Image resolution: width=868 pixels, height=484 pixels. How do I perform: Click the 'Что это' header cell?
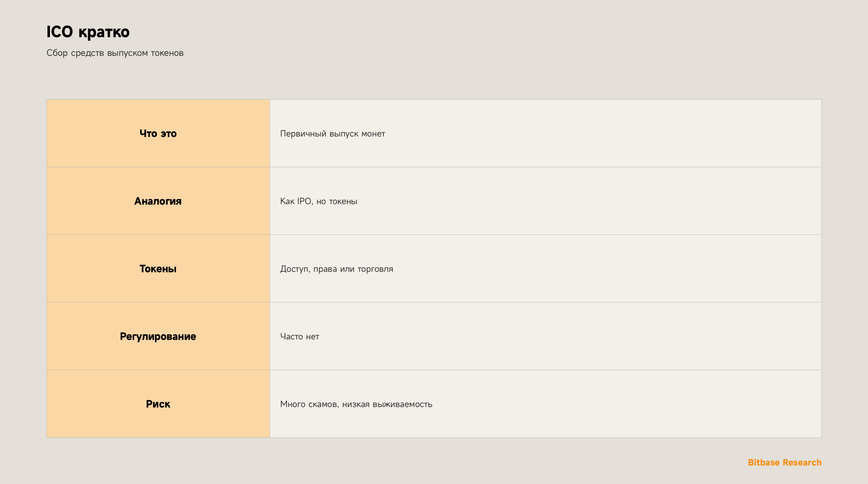pyautogui.click(x=158, y=133)
